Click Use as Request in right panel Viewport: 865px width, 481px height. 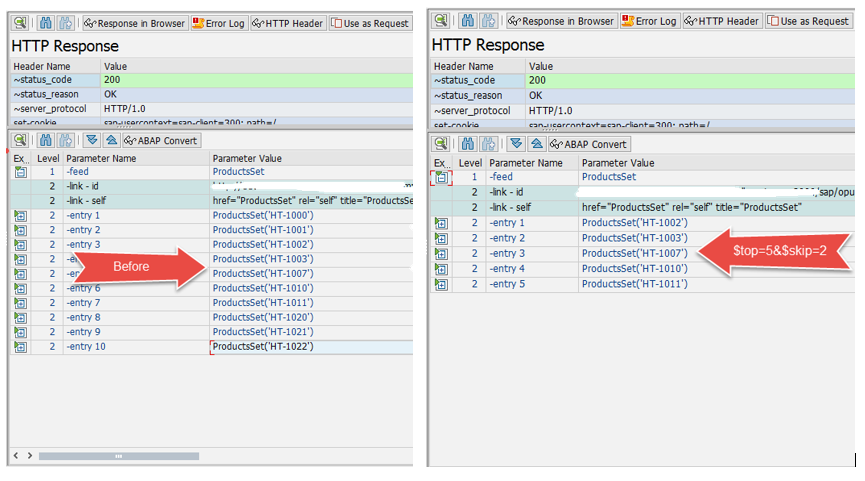807,20
